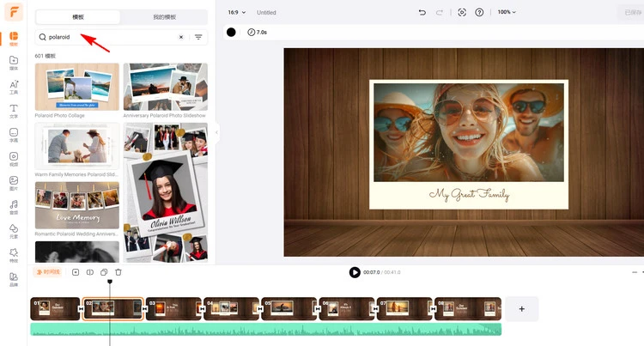This screenshot has height=346, width=644.
Task: Expand the 16:9 aspect ratio dropdown
Action: (x=237, y=12)
